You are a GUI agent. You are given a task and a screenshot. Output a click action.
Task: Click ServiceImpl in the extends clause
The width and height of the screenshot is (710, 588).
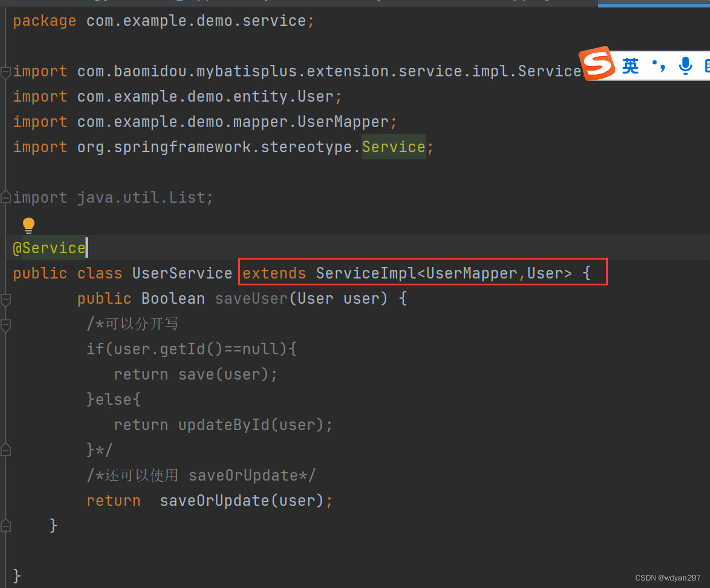[367, 273]
